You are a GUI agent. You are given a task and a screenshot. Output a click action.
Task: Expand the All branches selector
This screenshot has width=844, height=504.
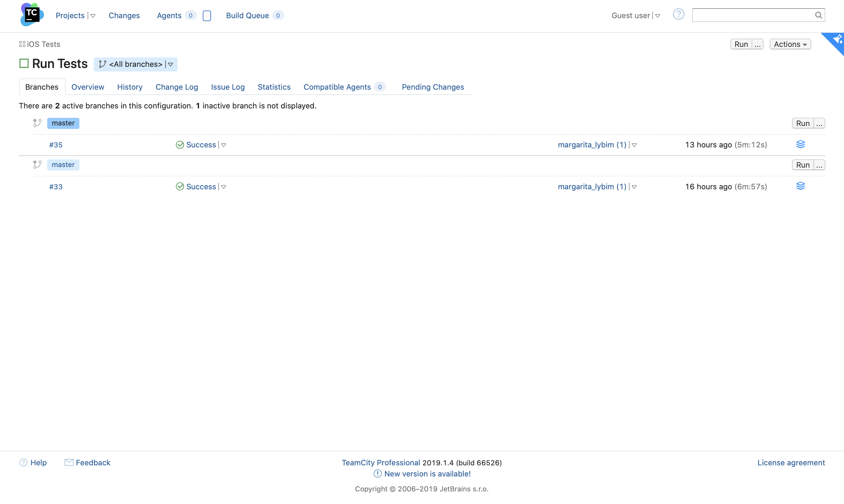tap(170, 64)
